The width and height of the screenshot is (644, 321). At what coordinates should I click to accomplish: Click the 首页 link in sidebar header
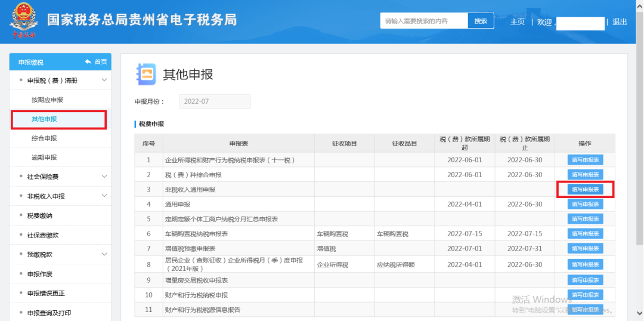(101, 61)
